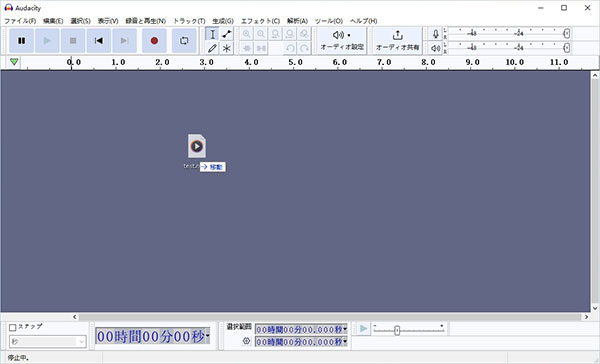Open the 生成(G) menu
Viewport: 600px width, 364px height.
[x=223, y=21]
